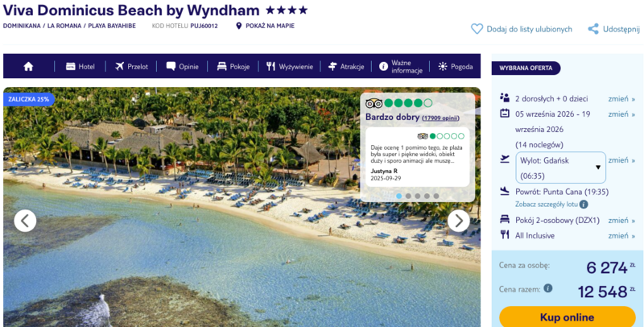This screenshot has height=327, width=644.
Task: Click the Justyna R review card
Action: (x=417, y=157)
